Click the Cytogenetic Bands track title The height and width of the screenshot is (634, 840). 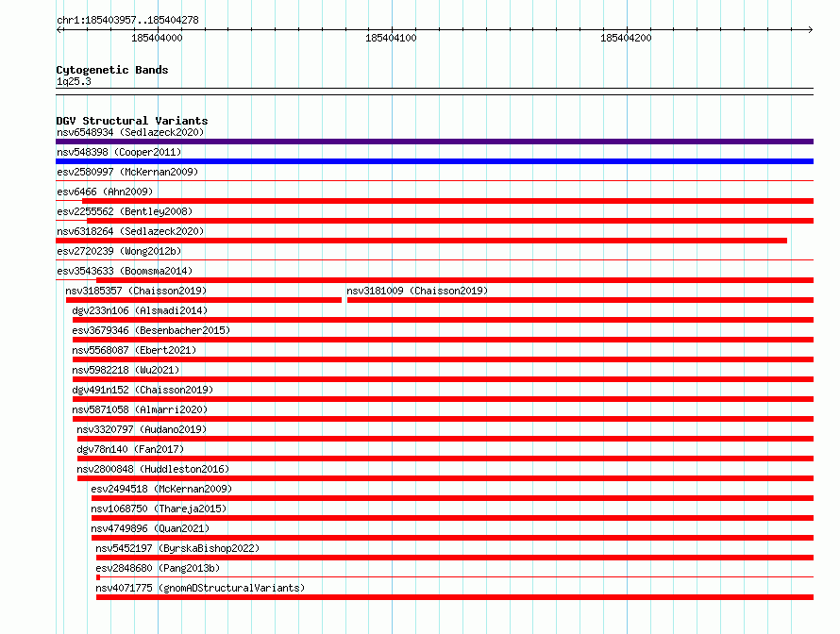point(112,70)
